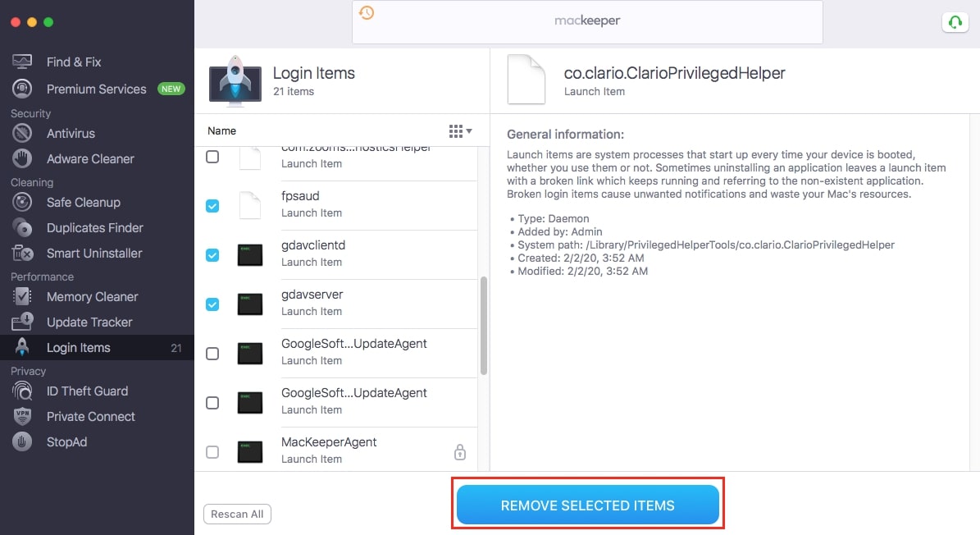Click the login items list scrollbar
The height and width of the screenshot is (535, 980).
click(484, 326)
